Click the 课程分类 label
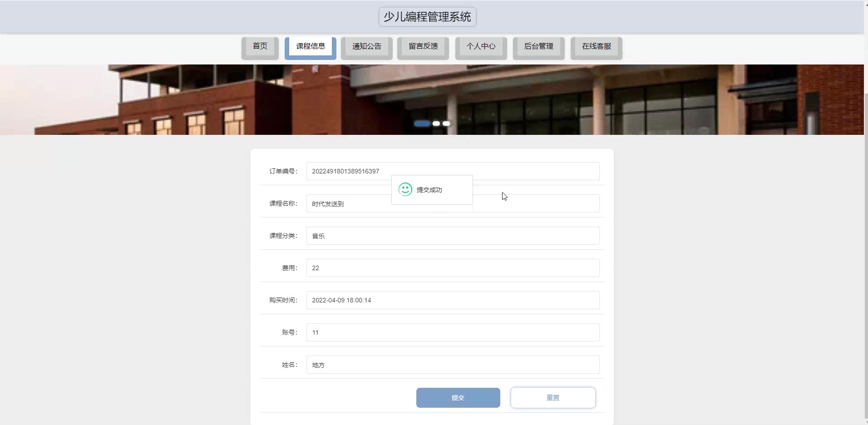This screenshot has width=868, height=425. point(283,236)
